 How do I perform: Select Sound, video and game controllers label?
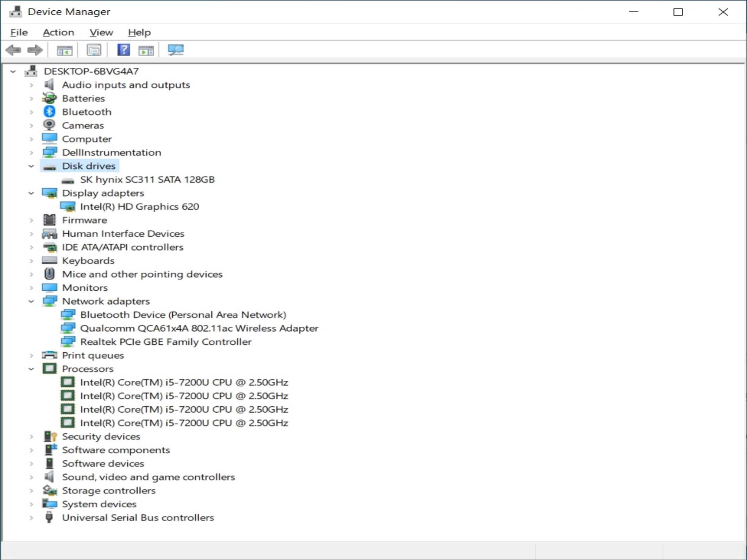[149, 477]
